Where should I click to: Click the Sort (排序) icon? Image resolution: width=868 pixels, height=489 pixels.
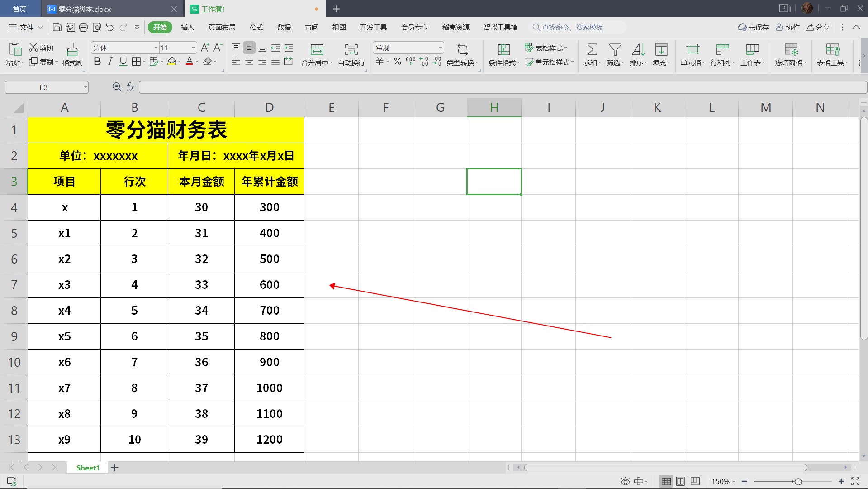[x=638, y=49]
